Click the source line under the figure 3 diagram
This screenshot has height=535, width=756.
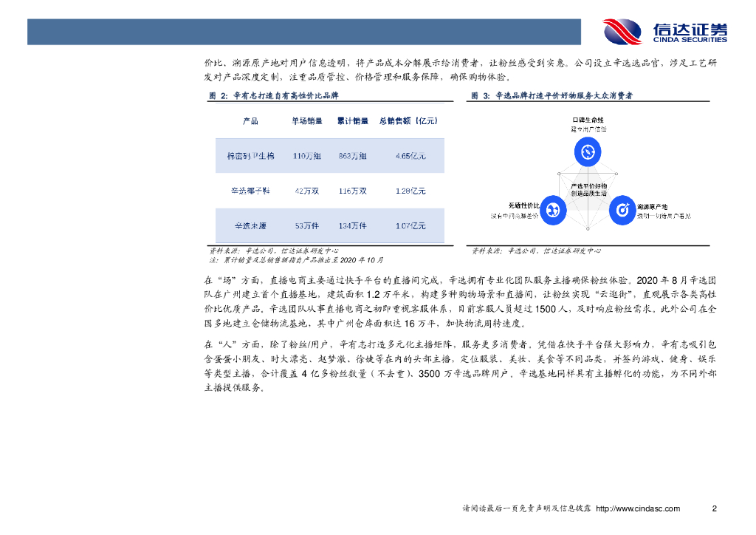click(x=536, y=251)
